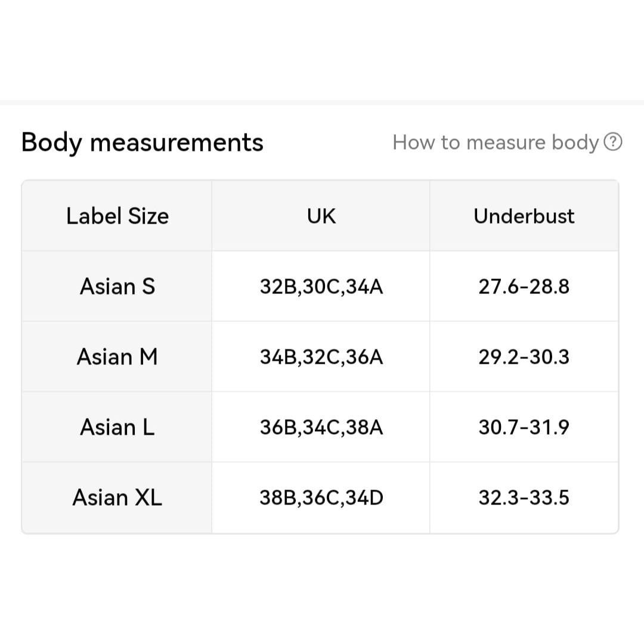
Task: Select the 32B,30C,34A UK size cell
Action: [321, 286]
